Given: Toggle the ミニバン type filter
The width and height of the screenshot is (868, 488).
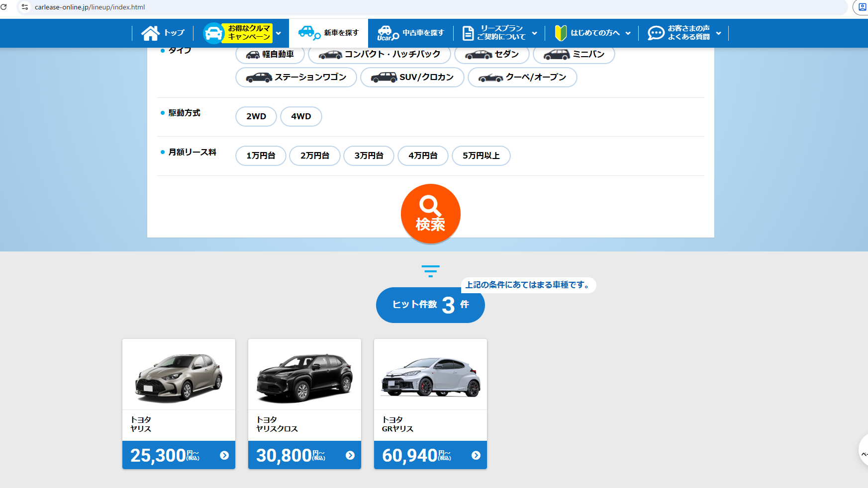Looking at the screenshot, I should click(x=574, y=54).
